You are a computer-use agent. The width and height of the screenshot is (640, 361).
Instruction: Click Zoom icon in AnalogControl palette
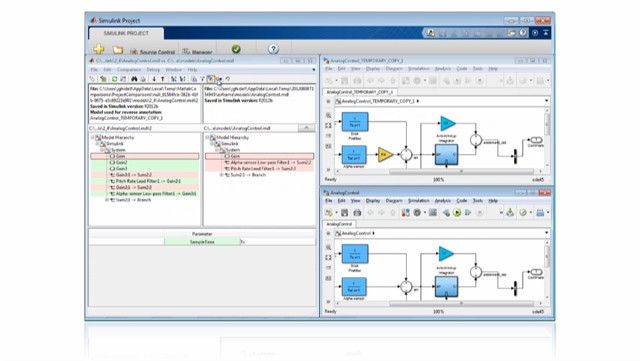tap(329, 247)
